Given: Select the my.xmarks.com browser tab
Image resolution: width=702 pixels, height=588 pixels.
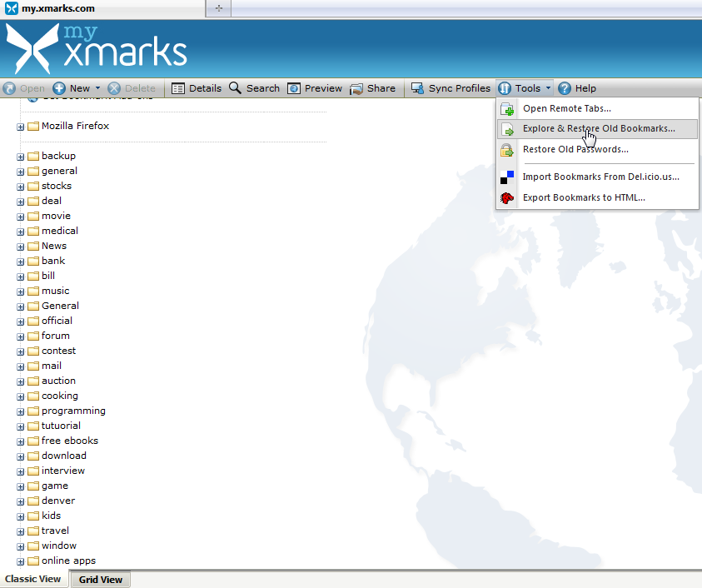Looking at the screenshot, I should pos(103,8).
